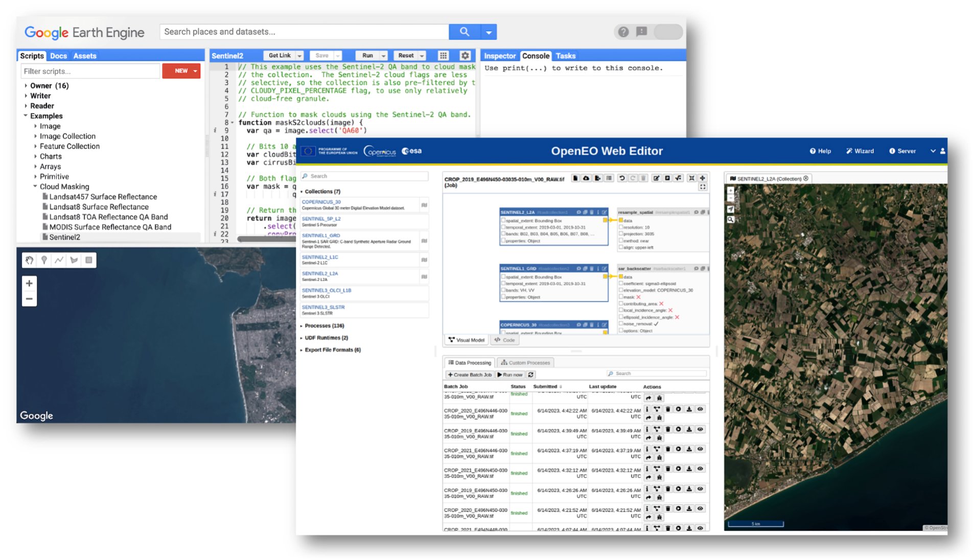The width and height of the screenshot is (973, 560).
Task: Open the Run button dropdown arrow
Action: [x=383, y=56]
